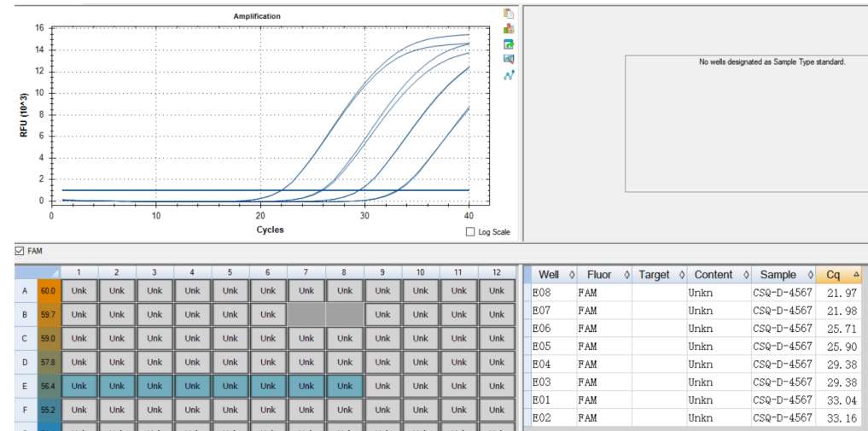Select the E01 well cell
Screen dimensions: 868x431
556,400
